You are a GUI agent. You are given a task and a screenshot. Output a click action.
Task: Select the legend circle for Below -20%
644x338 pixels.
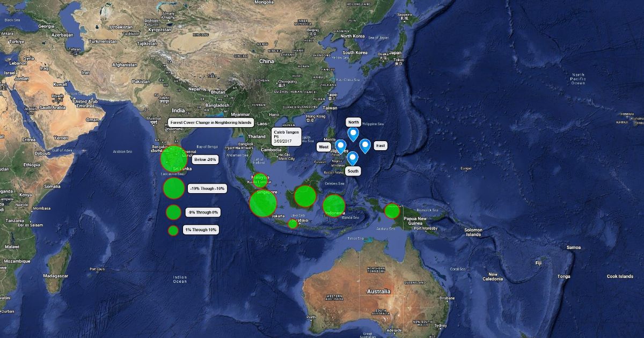174,159
